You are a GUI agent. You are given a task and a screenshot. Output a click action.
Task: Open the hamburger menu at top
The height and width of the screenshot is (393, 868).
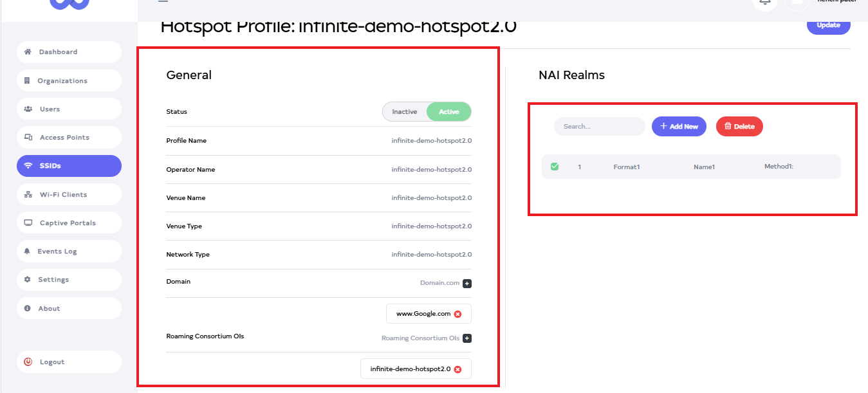163,2
